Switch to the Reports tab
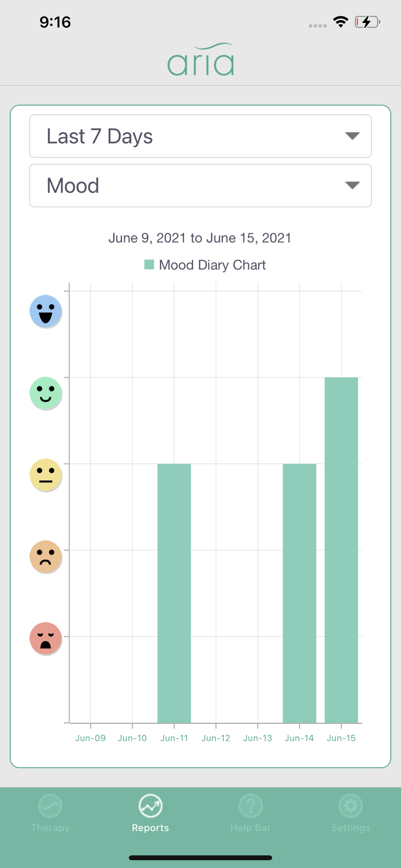Viewport: 401px width, 868px height. tap(151, 812)
